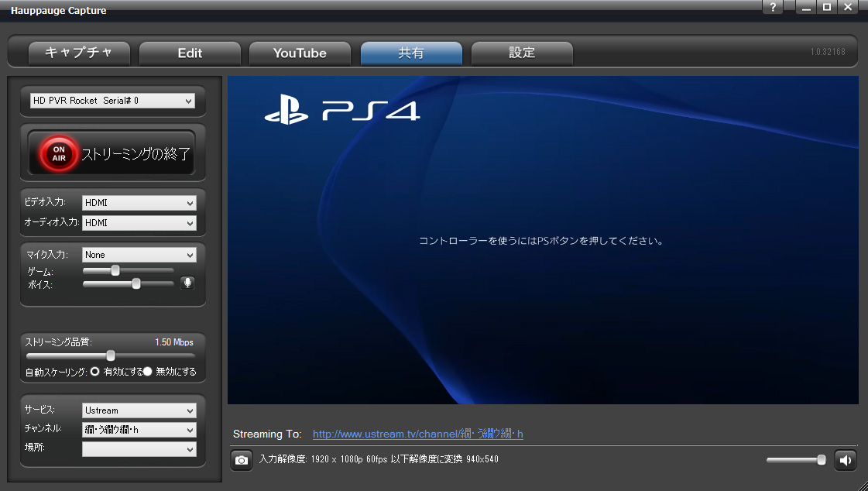Open the チャンネル dropdown
Screen dimensions: 868x491
coord(139,430)
